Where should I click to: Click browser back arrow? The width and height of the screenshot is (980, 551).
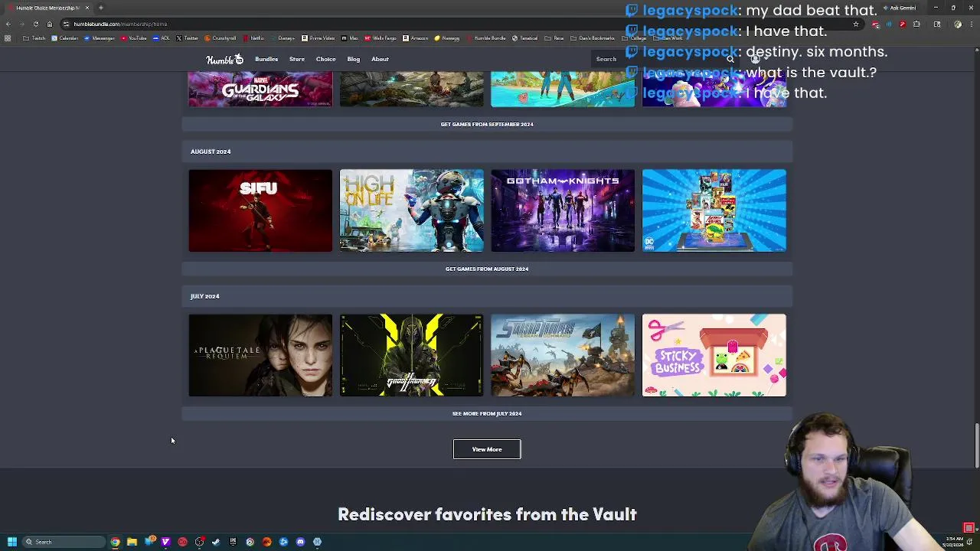[x=8, y=24]
